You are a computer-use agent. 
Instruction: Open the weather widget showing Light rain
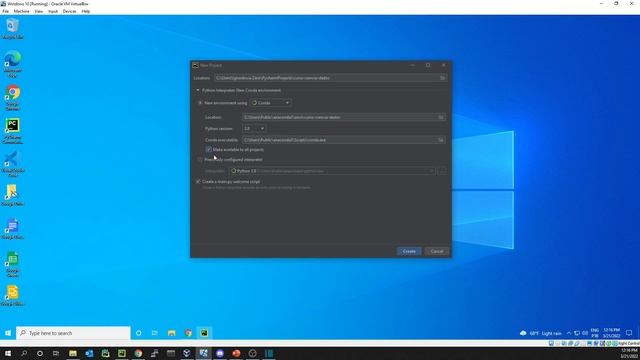[540, 333]
